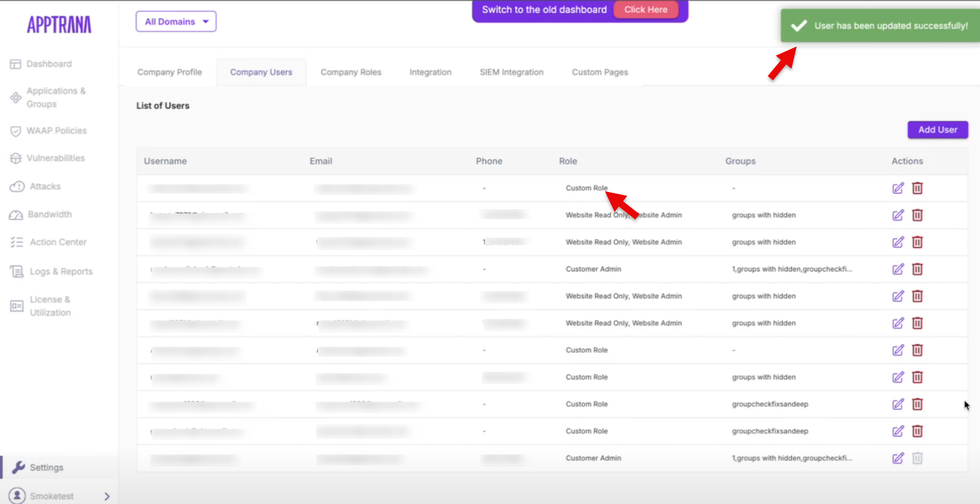Delete user with Custom Role and groups with hidden
The image size is (980, 504).
917,377
